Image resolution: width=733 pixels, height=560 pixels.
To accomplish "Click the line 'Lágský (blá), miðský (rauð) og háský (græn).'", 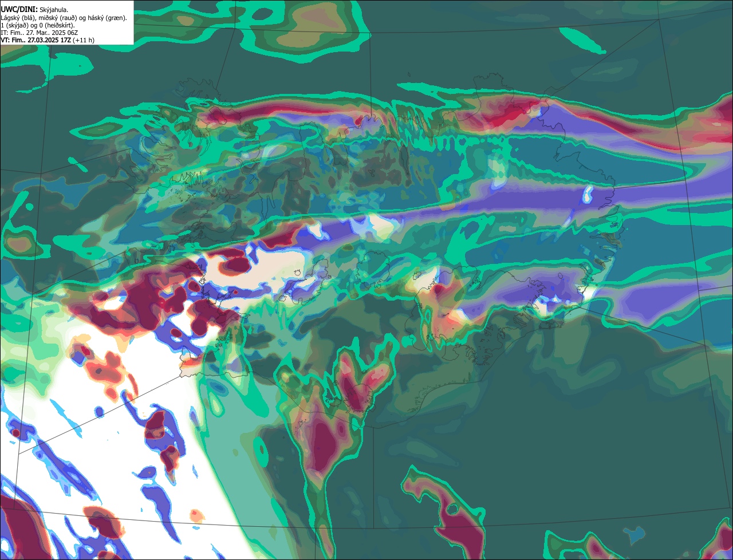I will 64,18.
